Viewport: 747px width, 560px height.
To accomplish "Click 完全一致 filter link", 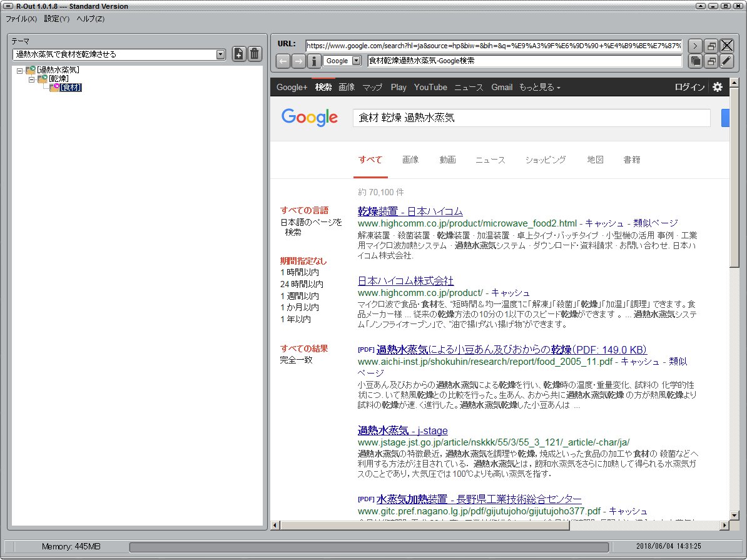I will pos(297,360).
